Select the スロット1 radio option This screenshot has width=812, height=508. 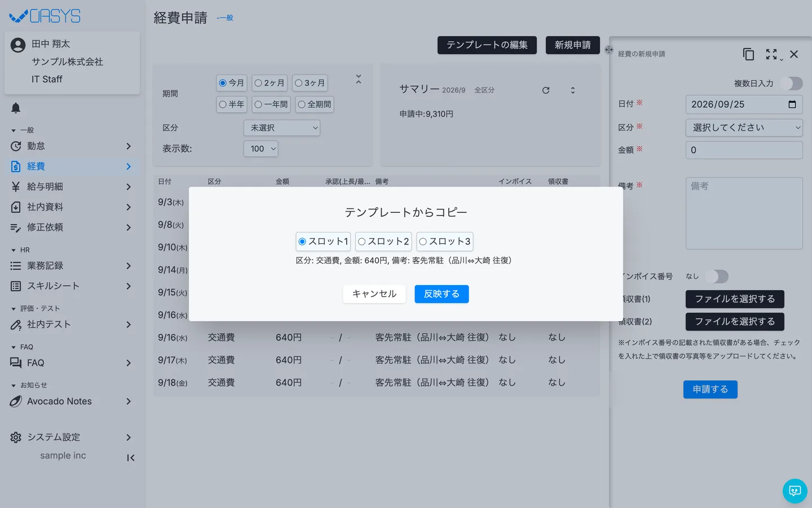pyautogui.click(x=323, y=242)
